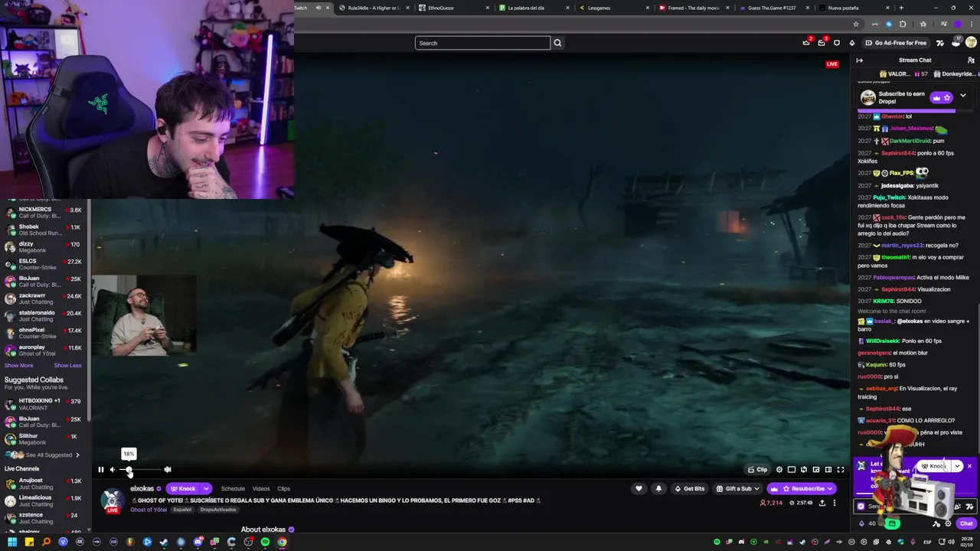The image size is (980, 551).
Task: Expand the Subscribe to earn Drops banner
Action: click(962, 96)
